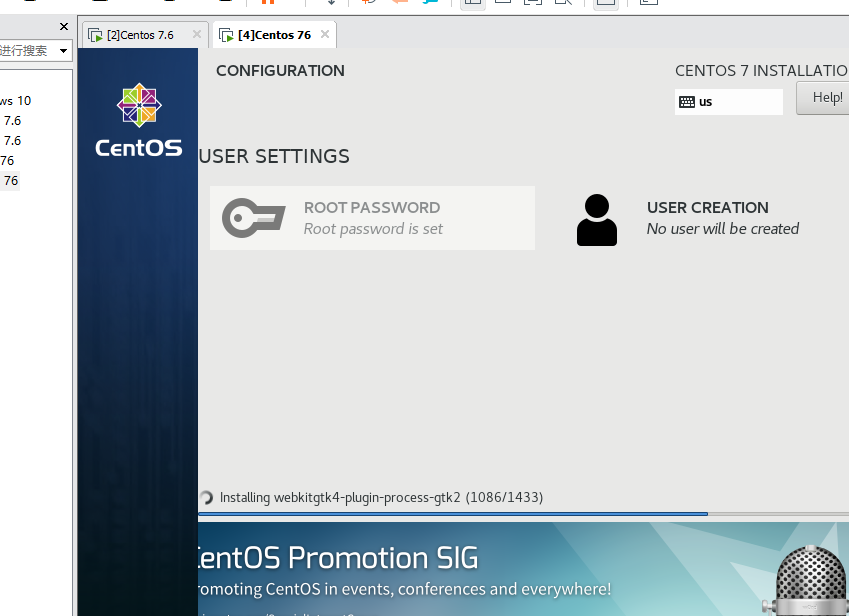Click the VM icon on the [2]Centos 7.6 tab
Screen dimensions: 849x616
tap(95, 35)
